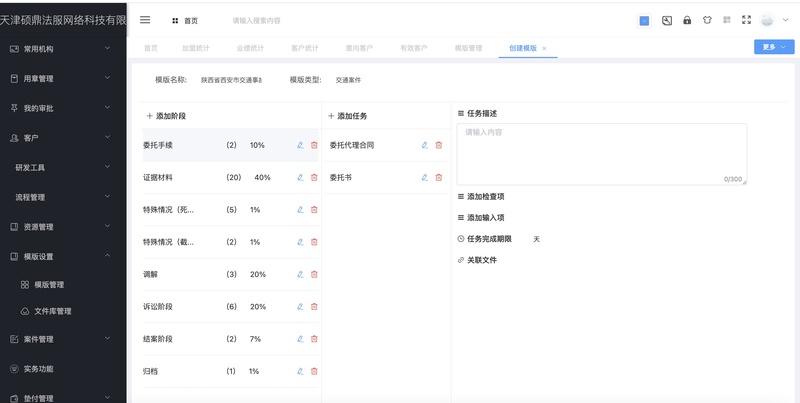Click the QR code icon in header

tap(727, 20)
